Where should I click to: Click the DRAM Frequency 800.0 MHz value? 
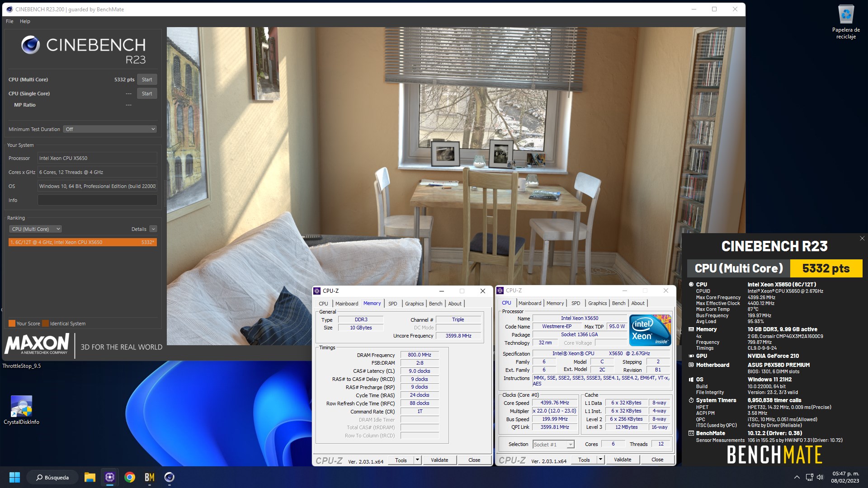click(419, 355)
